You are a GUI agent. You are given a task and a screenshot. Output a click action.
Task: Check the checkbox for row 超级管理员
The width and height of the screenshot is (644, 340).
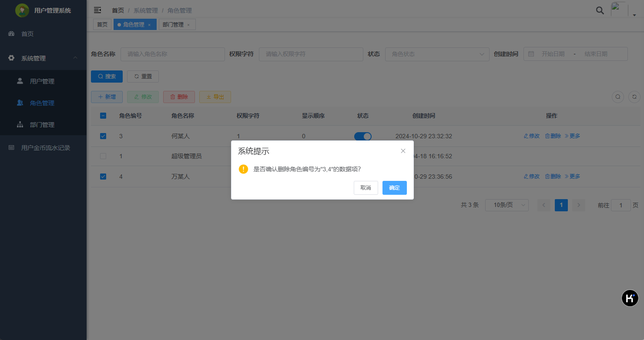(103, 156)
